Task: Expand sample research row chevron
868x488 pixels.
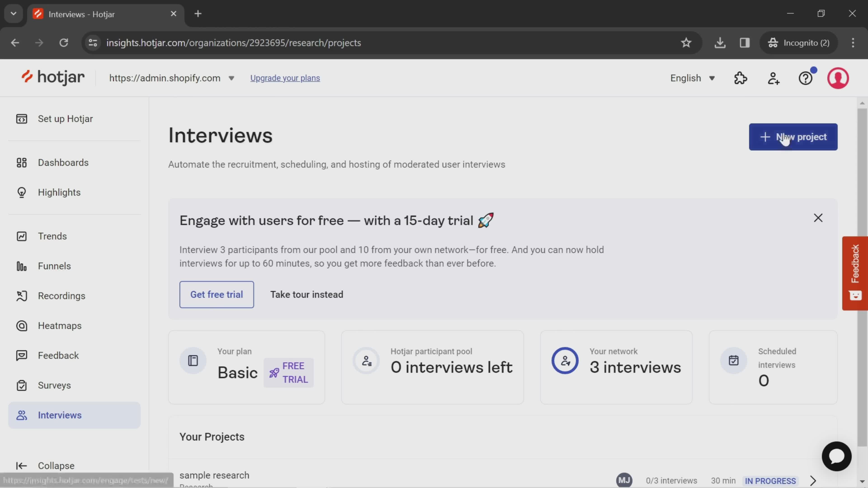Action: coord(813,481)
